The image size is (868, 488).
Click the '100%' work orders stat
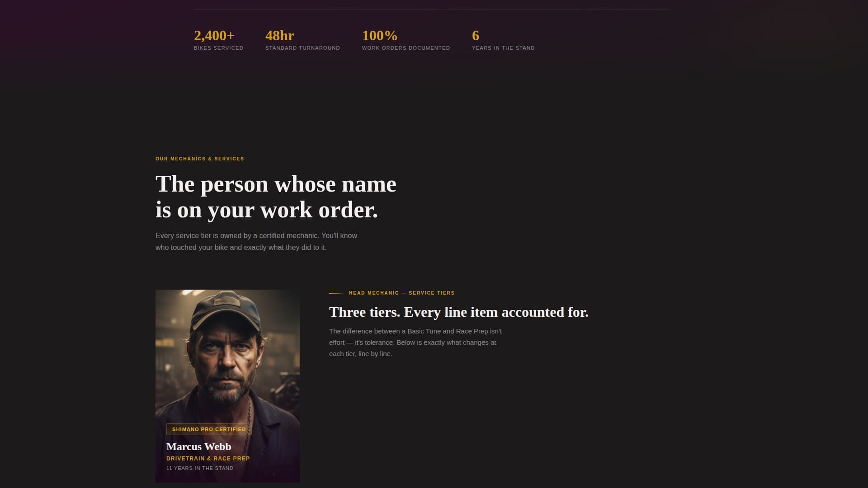point(380,36)
